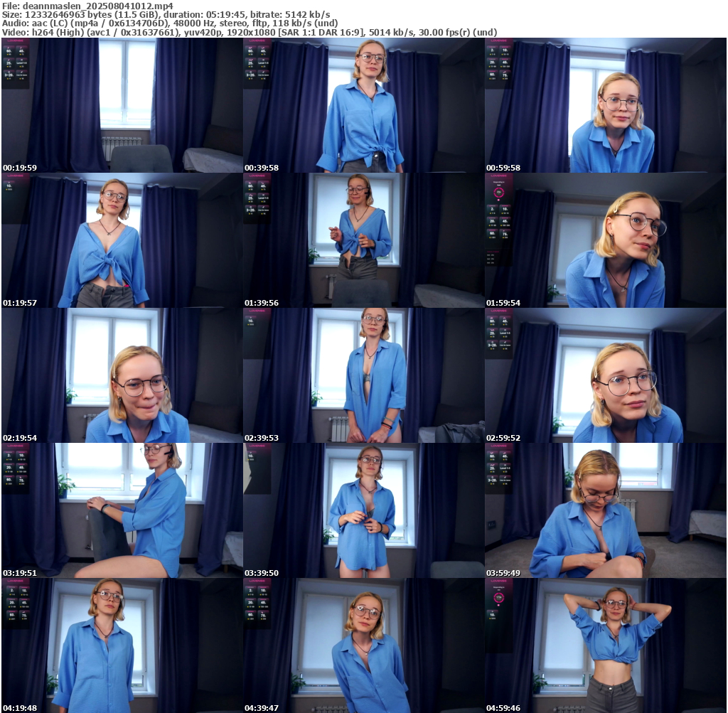Screen dimensions: 728x713
Task: Open the thumbnail stamped 02:59:52
Action: (x=606, y=375)
